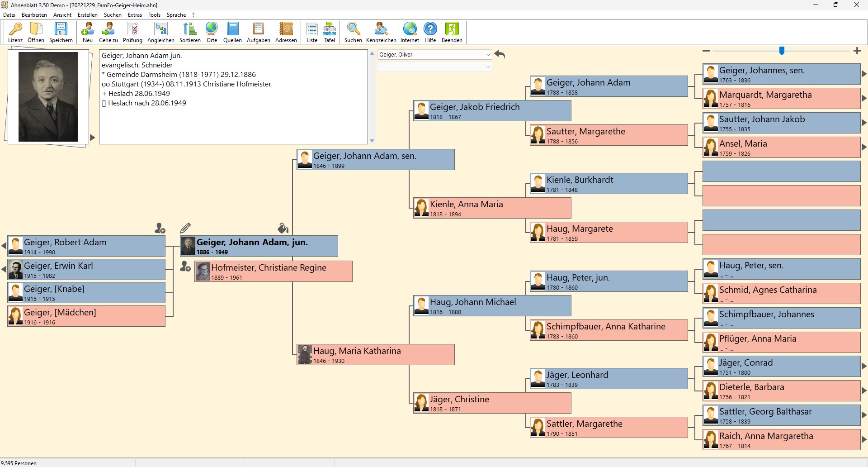Click the plus button of the zoom slider
Viewport: 868px width, 467px height.
click(857, 51)
